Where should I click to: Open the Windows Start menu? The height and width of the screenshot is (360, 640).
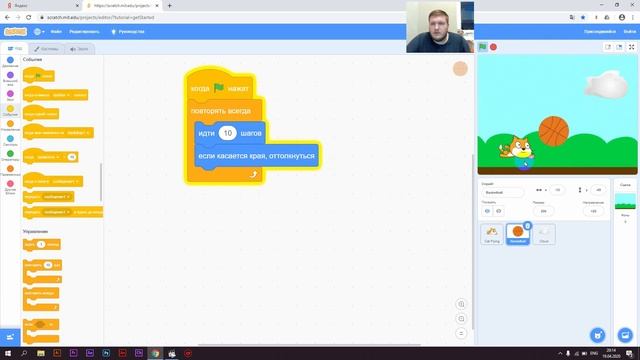[7, 353]
